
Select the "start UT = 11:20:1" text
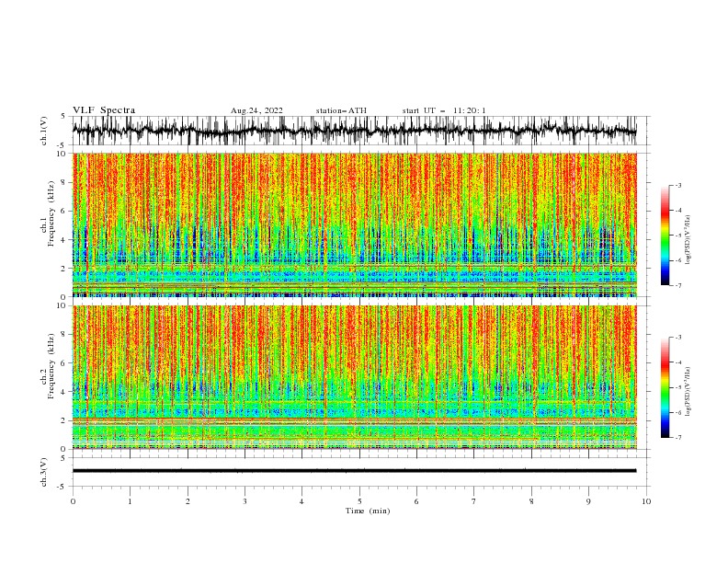(x=444, y=110)
